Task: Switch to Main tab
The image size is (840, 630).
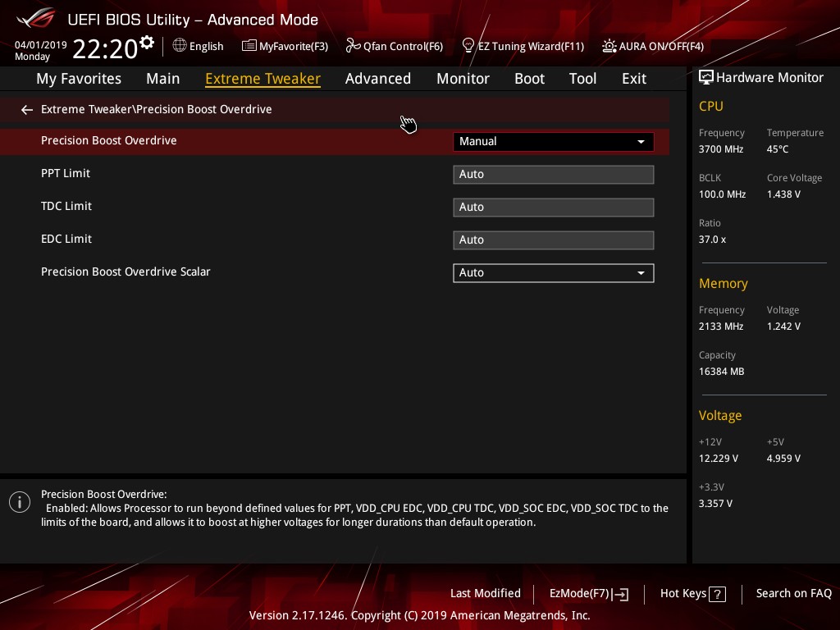Action: point(163,79)
